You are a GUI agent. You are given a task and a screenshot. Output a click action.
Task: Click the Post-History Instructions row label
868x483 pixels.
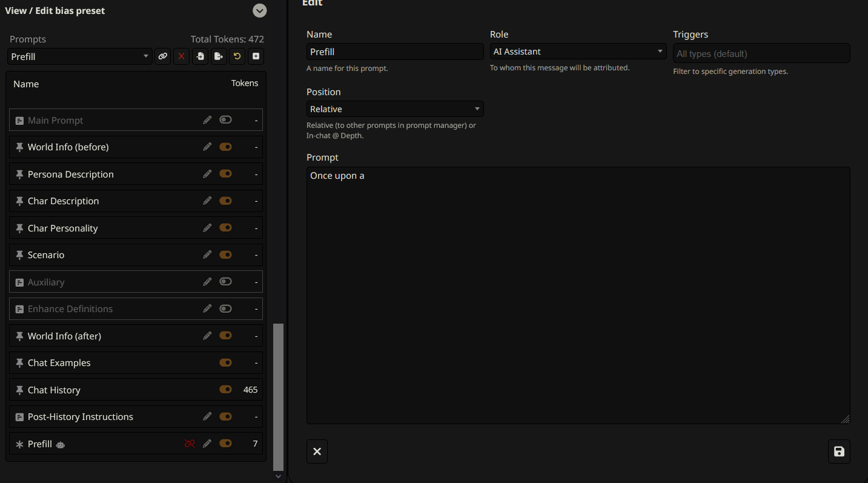(81, 416)
